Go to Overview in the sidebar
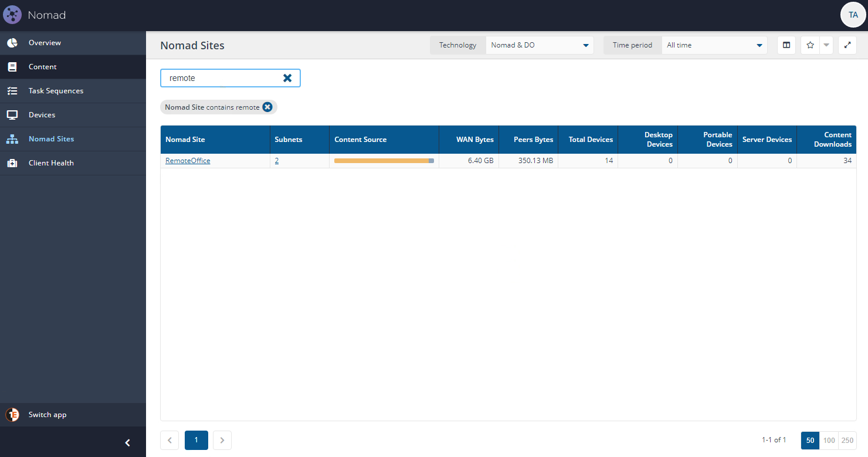 (73, 43)
